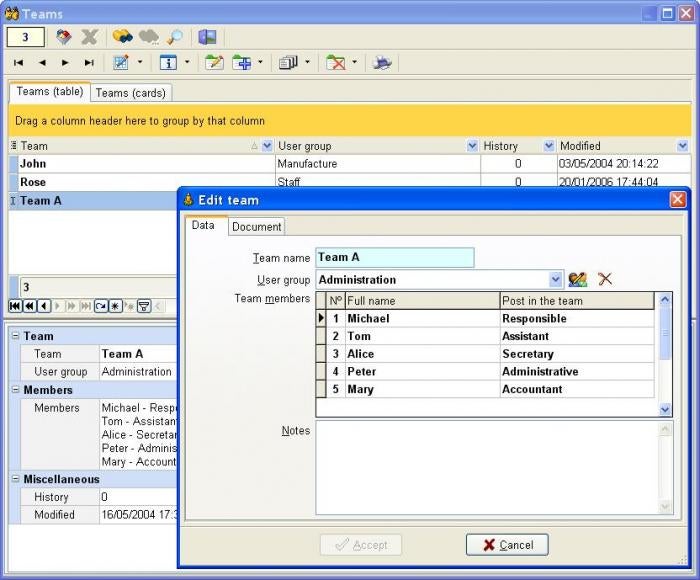The image size is (700, 580).
Task: Click the printer icon in toolbar
Action: pyautogui.click(x=382, y=62)
